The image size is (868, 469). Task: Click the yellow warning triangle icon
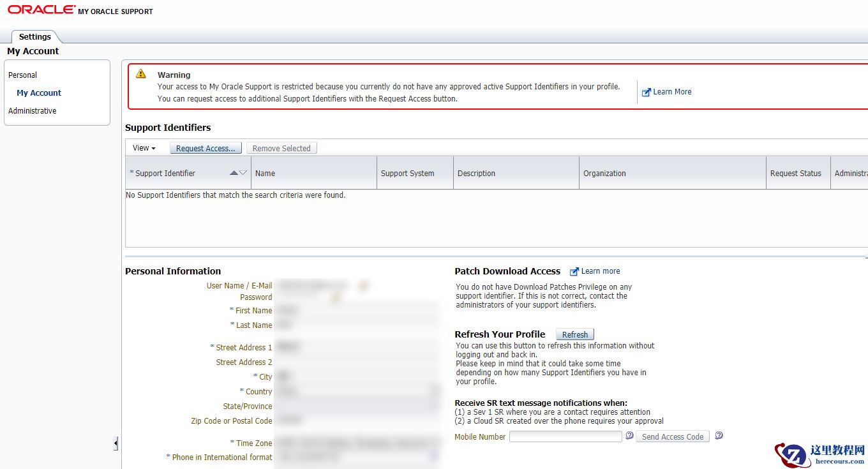[141, 74]
